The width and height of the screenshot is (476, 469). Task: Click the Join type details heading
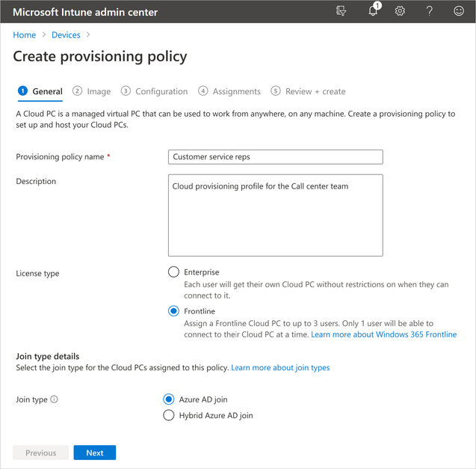point(47,356)
